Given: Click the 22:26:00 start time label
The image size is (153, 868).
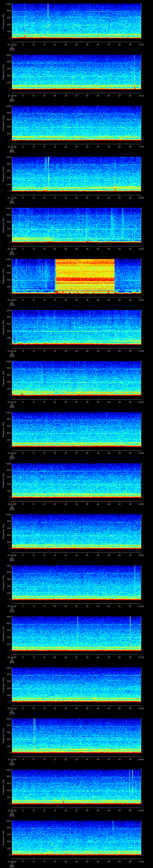Looking at the screenshot, I should click(12, 657).
